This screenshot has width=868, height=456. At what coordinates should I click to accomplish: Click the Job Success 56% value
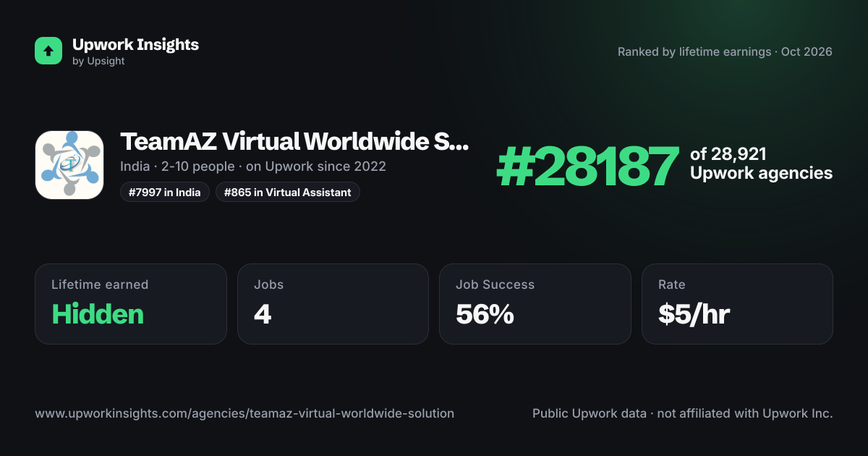(485, 314)
